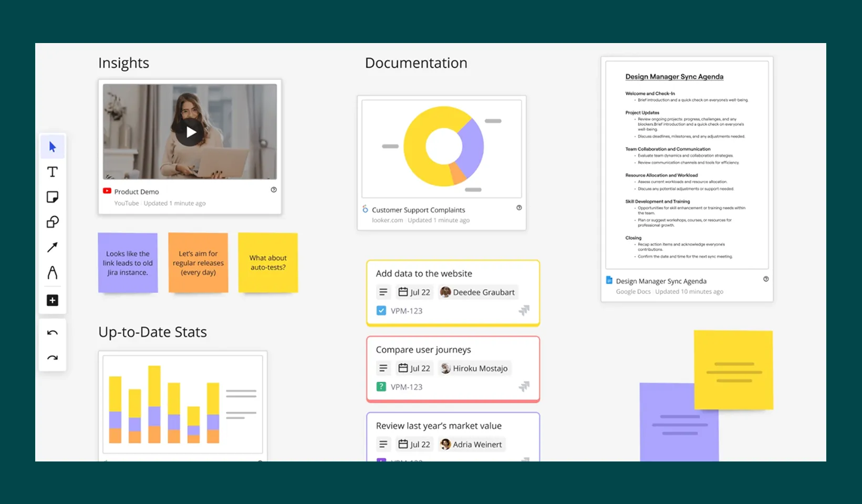Open the Design Manager Sync Agenda Google Doc
Image resolution: width=862 pixels, height=504 pixels.
(x=662, y=281)
